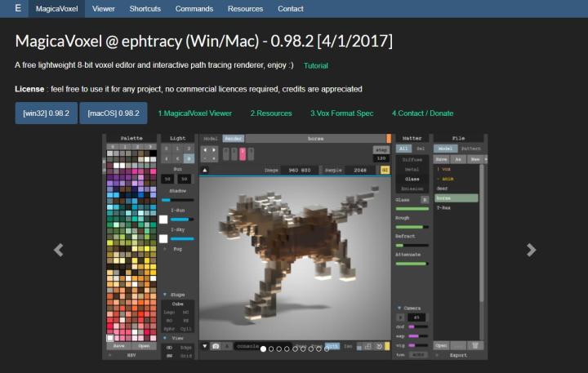Open the Tutorial link
The height and width of the screenshot is (373, 588).
click(316, 65)
